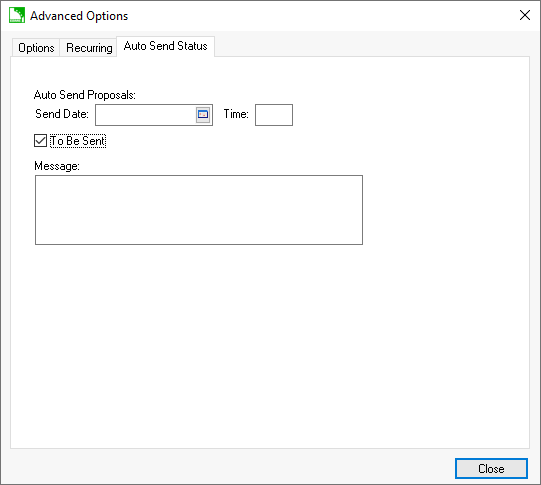Screen dimensions: 541x485
Task: Click the Send Date label
Action: coord(62,114)
